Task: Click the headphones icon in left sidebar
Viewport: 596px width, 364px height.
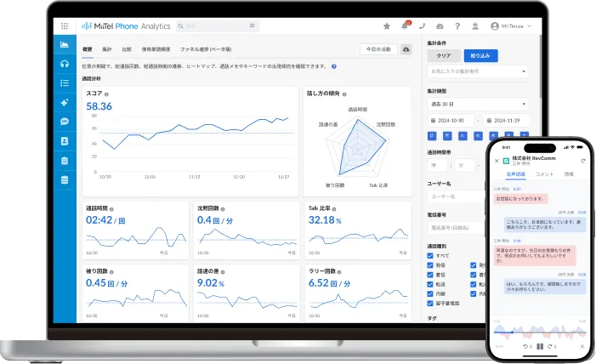Action: click(x=65, y=64)
